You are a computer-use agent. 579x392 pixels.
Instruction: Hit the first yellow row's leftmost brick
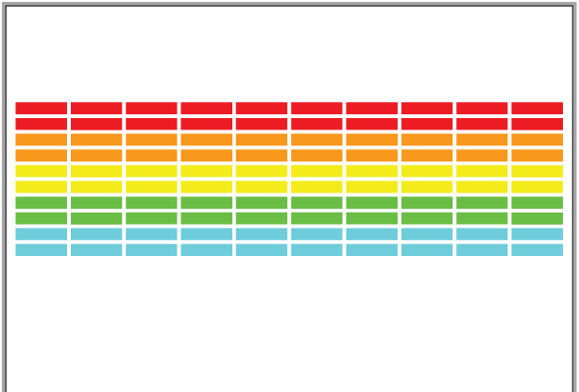tap(41, 171)
